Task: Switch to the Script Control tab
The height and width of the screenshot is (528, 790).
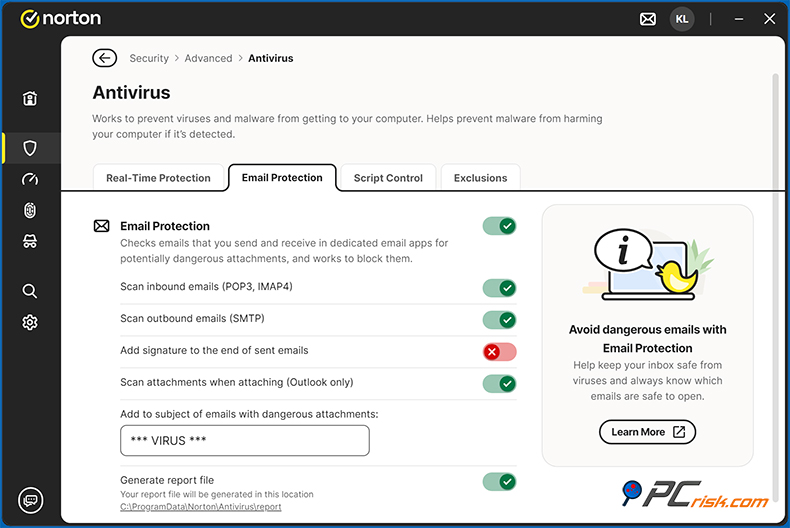Action: pyautogui.click(x=388, y=178)
